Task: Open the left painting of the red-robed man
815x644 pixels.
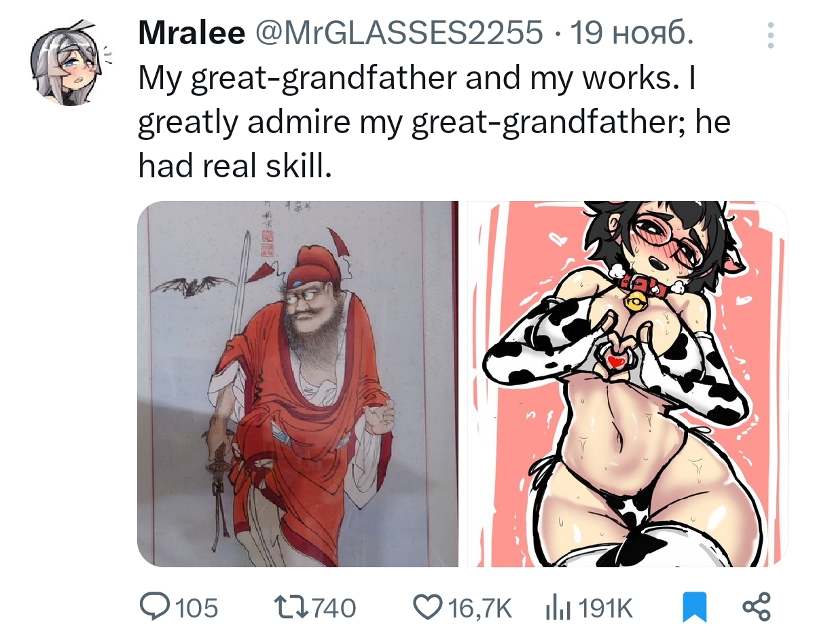Action: 297,384
